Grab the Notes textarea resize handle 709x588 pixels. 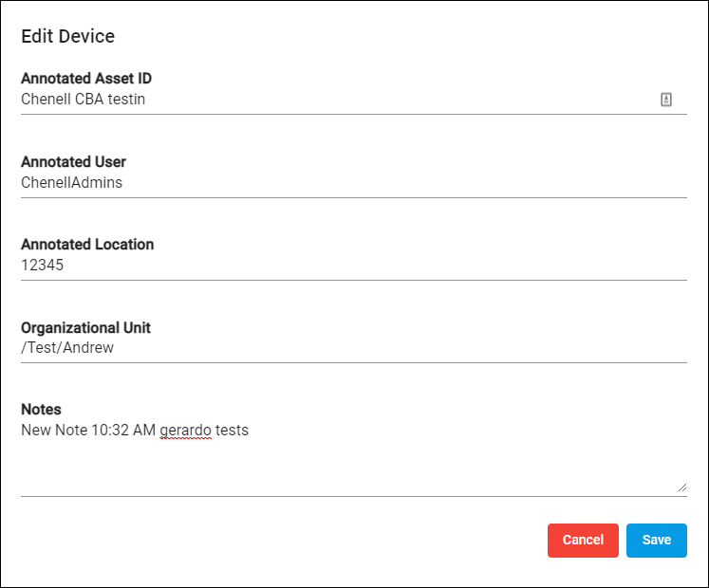[x=682, y=487]
